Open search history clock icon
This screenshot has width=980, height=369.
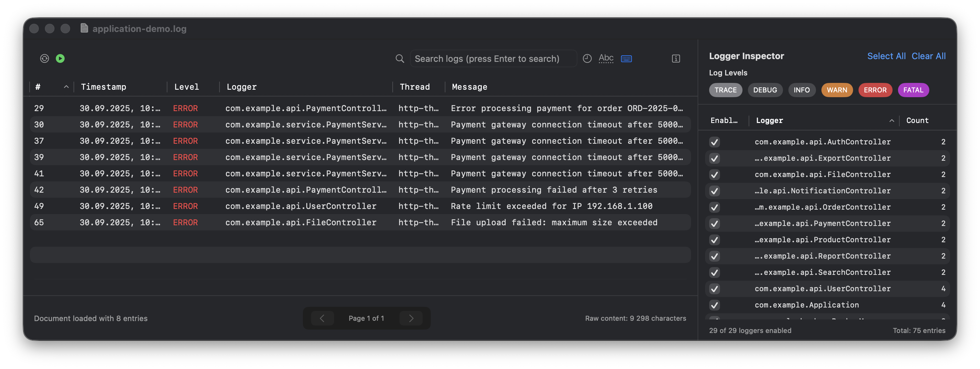[587, 58]
